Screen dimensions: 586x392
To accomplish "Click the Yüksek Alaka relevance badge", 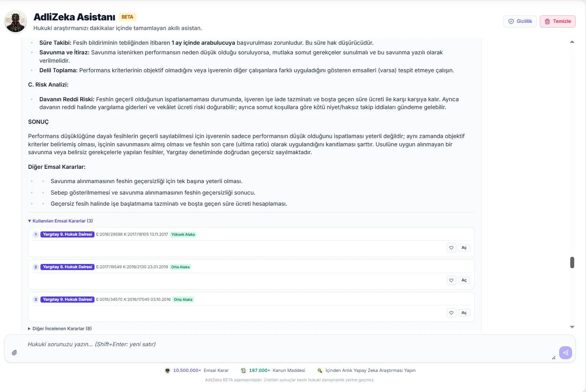I will pos(183,235).
